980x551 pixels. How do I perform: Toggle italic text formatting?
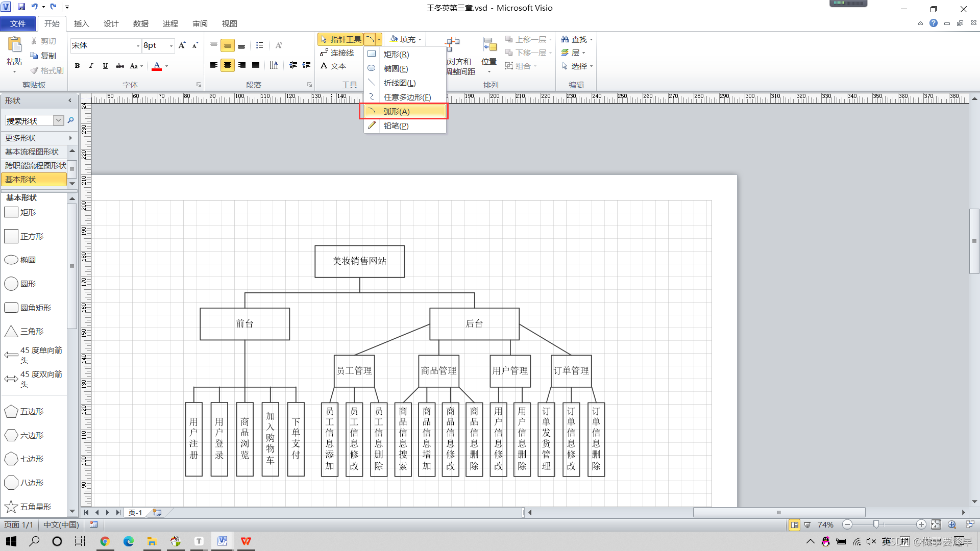pyautogui.click(x=91, y=66)
